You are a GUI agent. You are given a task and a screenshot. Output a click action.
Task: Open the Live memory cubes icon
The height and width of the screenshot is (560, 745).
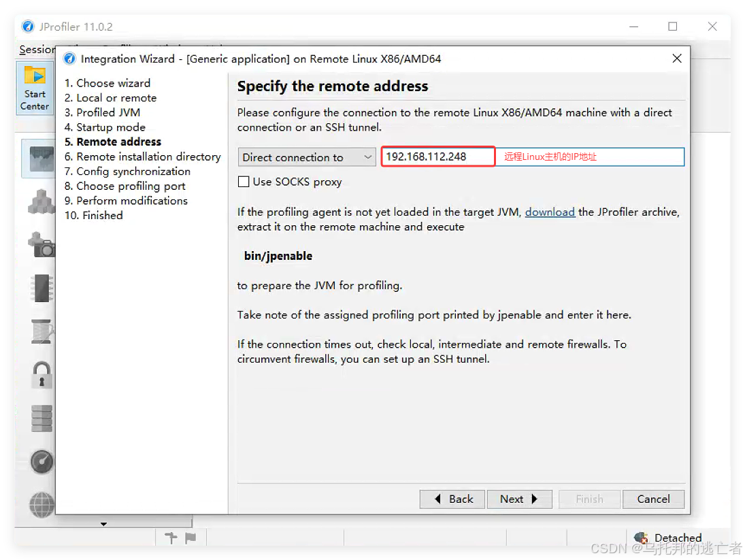(x=41, y=202)
